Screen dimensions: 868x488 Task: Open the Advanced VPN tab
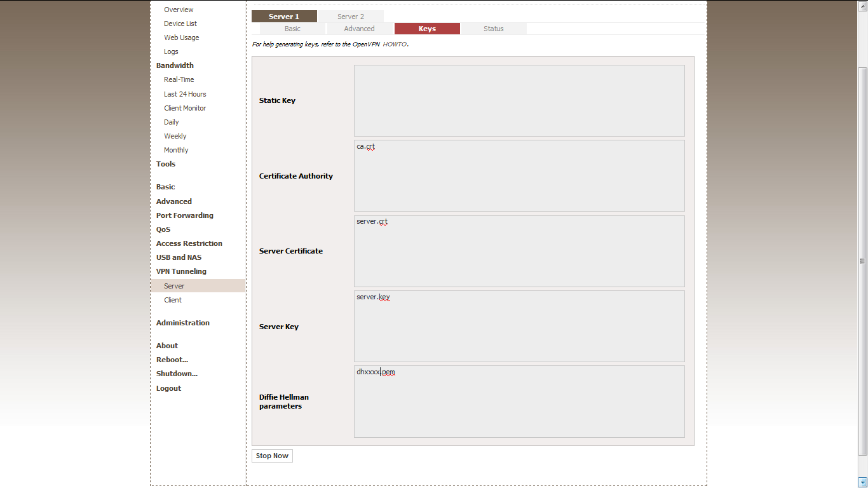click(x=359, y=29)
